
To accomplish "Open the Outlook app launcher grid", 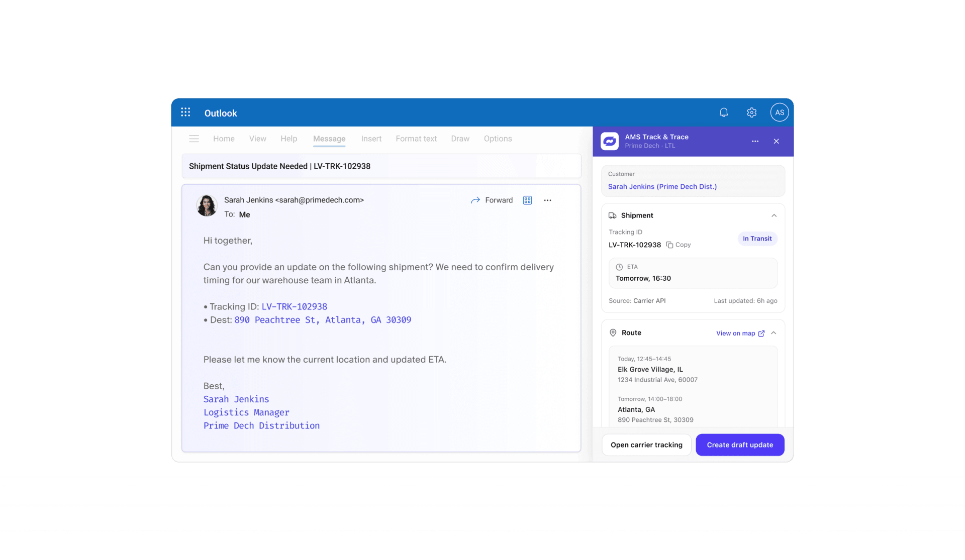I will (185, 113).
